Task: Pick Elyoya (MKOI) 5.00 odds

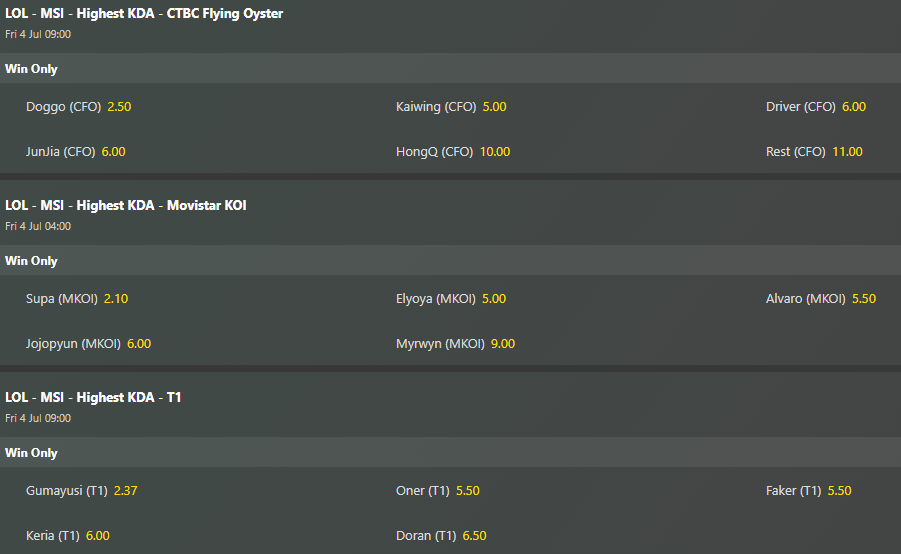Action: (x=451, y=299)
